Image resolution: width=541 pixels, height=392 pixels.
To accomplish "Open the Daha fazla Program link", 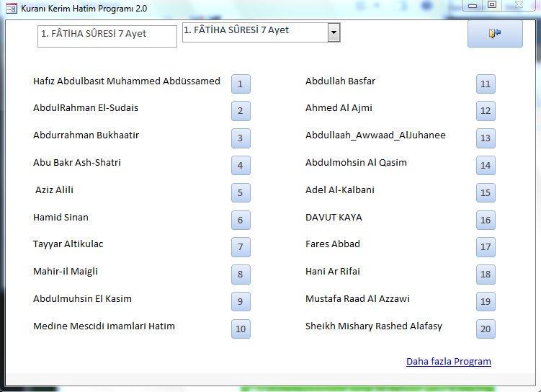I will (448, 362).
